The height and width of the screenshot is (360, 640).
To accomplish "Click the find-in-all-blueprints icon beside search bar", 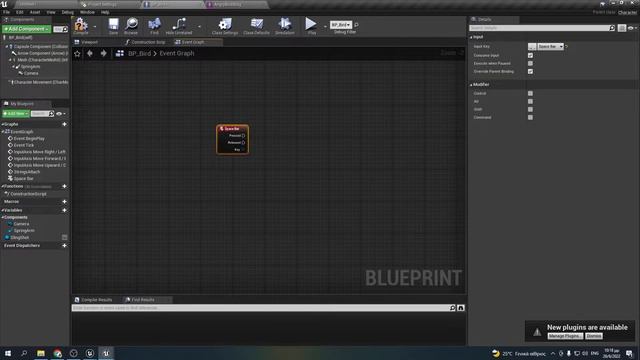I will click(461, 308).
